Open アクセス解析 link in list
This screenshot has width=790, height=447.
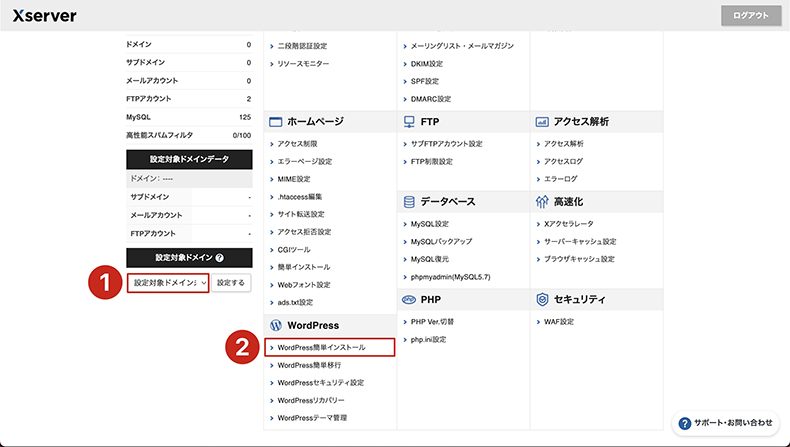563,144
